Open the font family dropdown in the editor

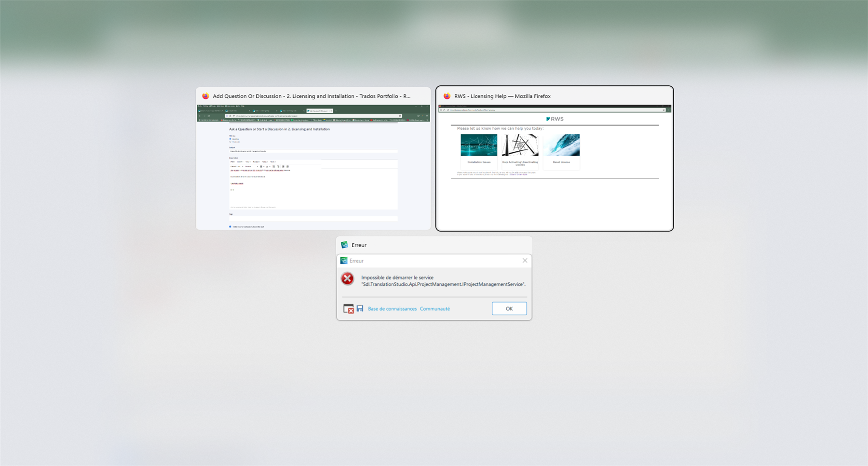237,167
